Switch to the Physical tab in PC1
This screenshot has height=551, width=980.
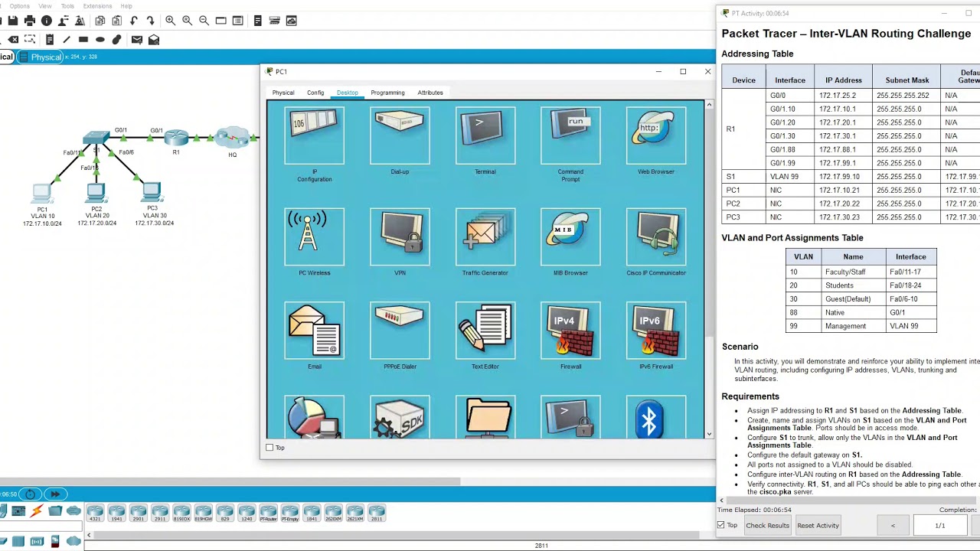[x=283, y=93]
